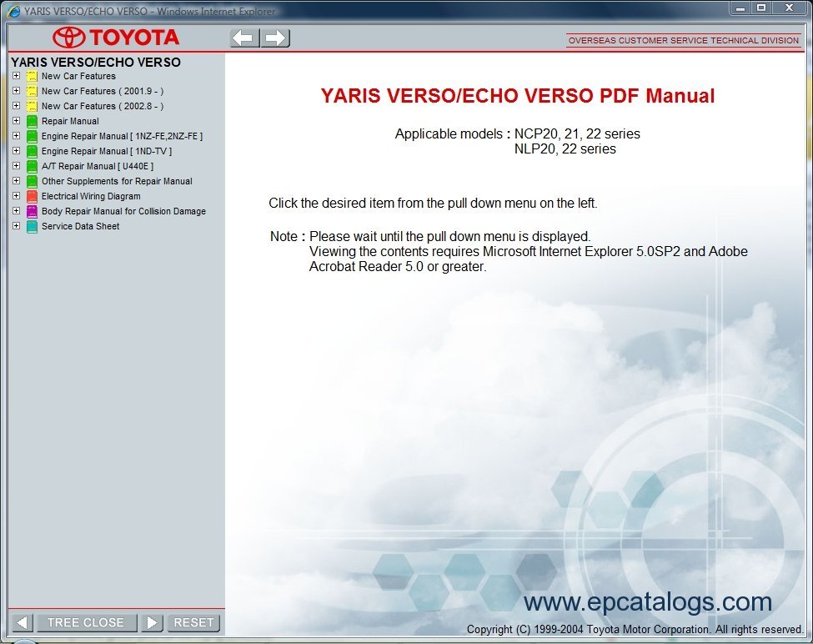Go back with the left arrow toolbar button
Viewport: 813px width, 644px height.
tap(244, 38)
